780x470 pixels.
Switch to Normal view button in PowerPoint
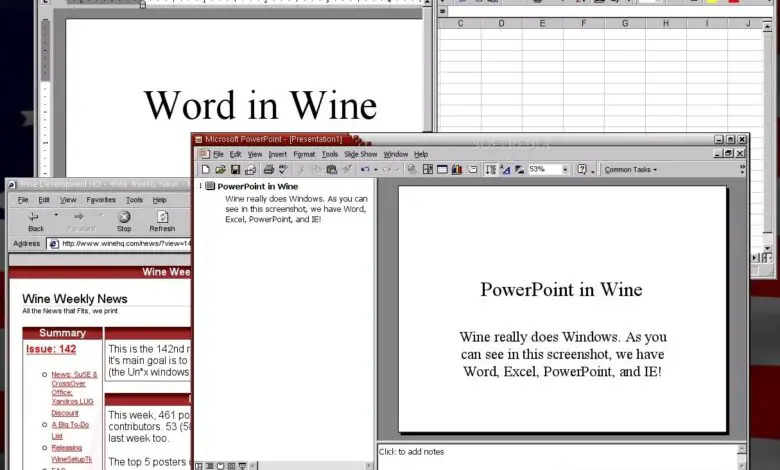pyautogui.click(x=198, y=466)
